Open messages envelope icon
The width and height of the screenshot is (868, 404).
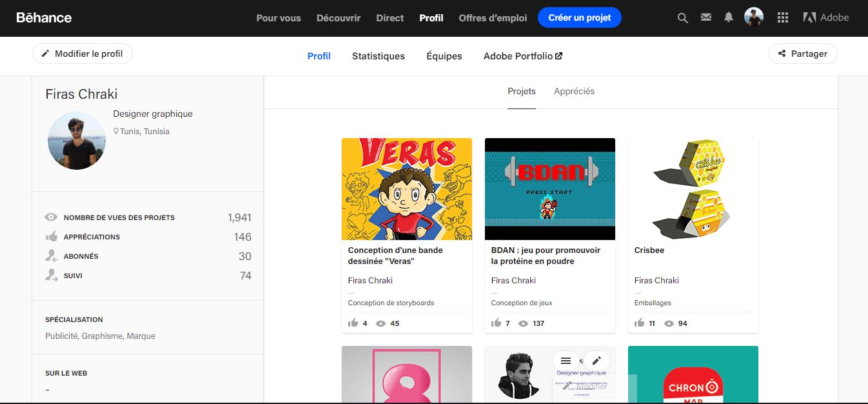point(706,17)
